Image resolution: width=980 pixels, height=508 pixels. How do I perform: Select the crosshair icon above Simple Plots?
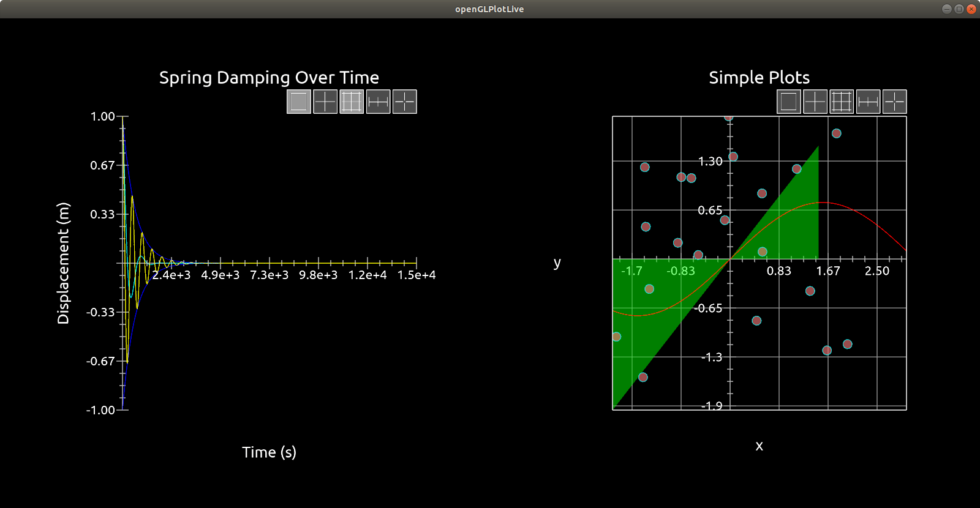coord(894,102)
